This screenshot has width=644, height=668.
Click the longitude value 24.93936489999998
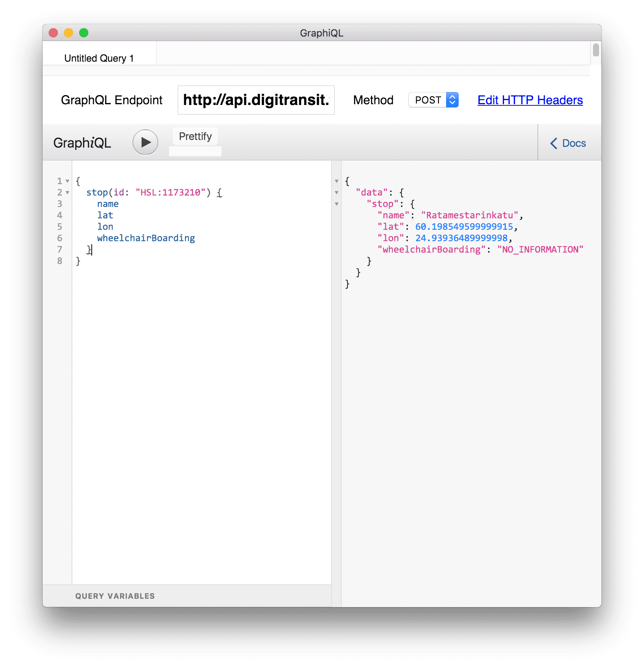pyautogui.click(x=461, y=238)
